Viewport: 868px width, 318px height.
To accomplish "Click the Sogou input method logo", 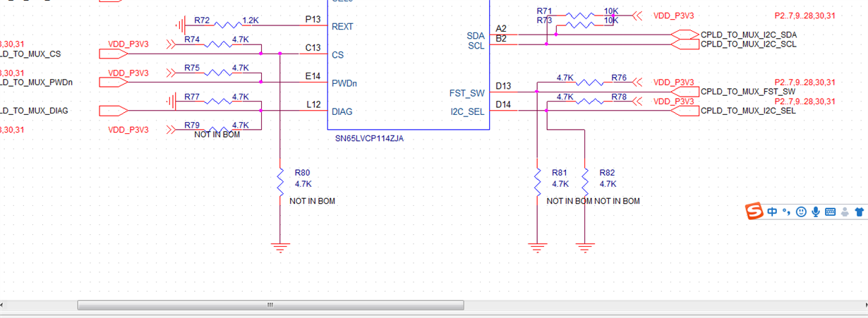I will pos(755,211).
